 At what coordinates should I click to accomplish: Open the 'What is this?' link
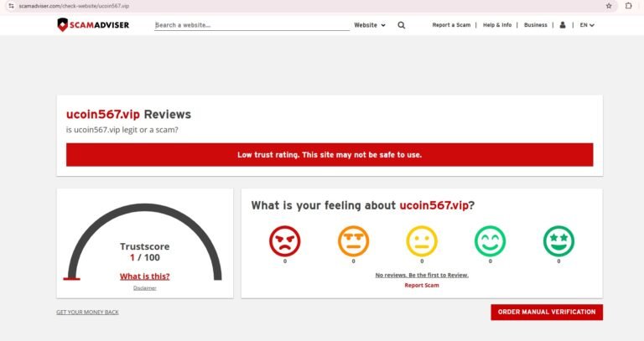(144, 276)
